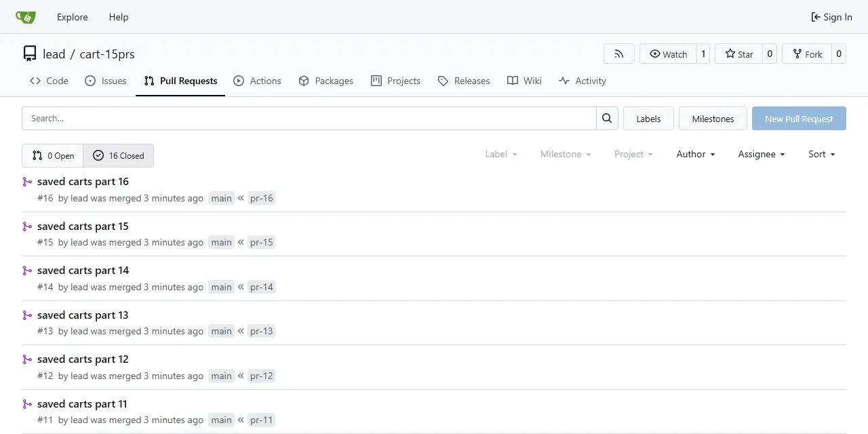Click main branch label on PR #13

pos(221,331)
